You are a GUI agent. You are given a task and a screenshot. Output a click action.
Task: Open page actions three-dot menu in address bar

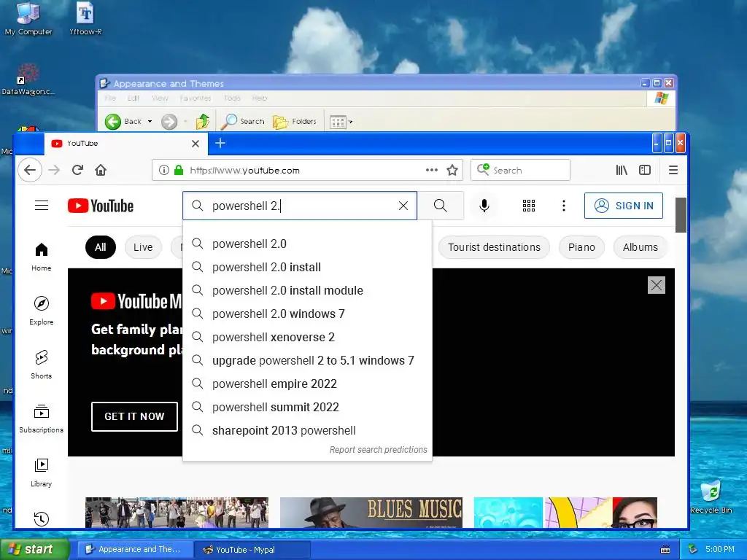432,170
